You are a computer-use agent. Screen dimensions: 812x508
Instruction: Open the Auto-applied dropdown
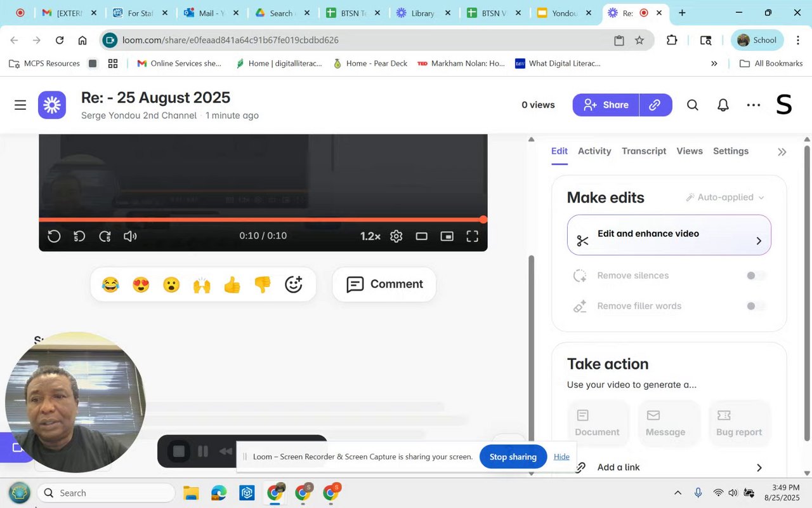pos(725,197)
